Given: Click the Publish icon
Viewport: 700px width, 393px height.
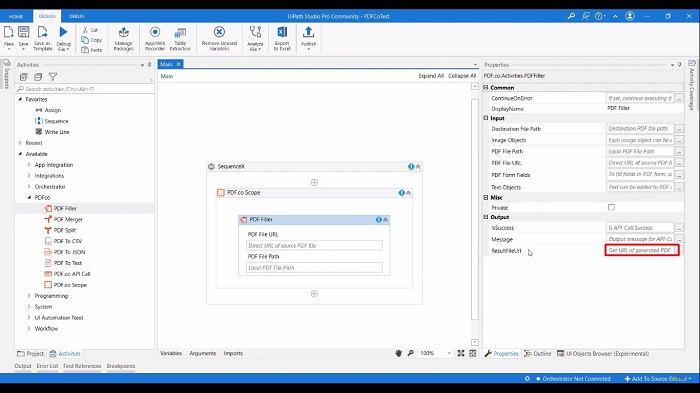Looking at the screenshot, I should pyautogui.click(x=308, y=32).
